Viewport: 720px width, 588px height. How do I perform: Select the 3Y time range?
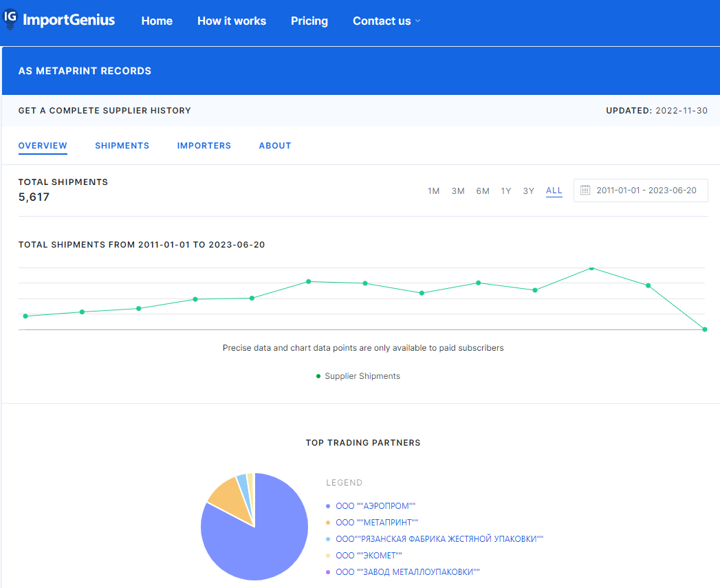point(528,191)
